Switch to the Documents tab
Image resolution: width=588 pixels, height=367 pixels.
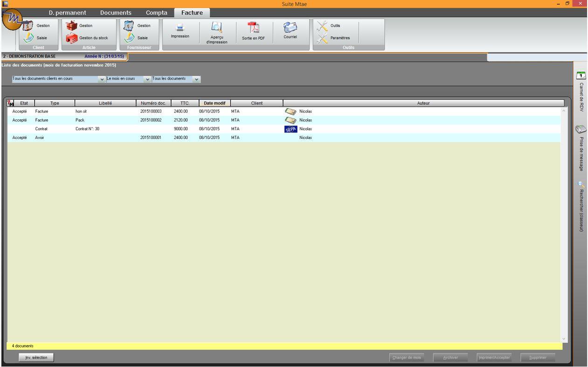click(116, 13)
